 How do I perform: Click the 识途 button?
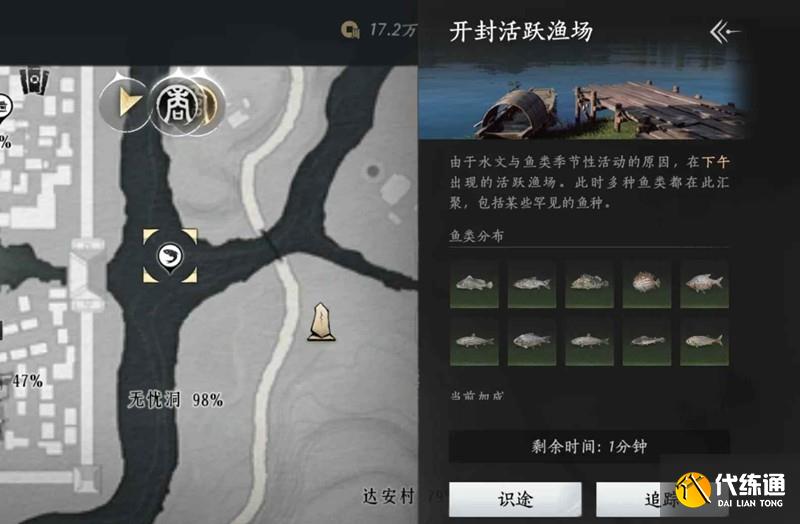pyautogui.click(x=515, y=499)
